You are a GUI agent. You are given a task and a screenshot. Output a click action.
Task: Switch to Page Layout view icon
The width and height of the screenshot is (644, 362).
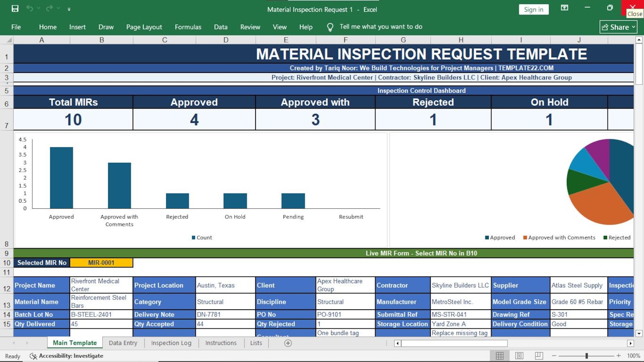click(x=519, y=356)
